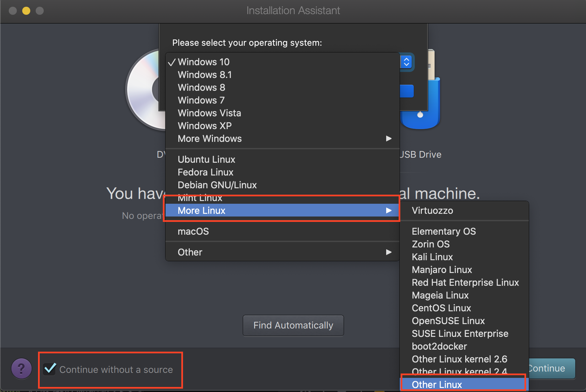Expand the More Windows submenu arrow
This screenshot has width=586, height=392.
(x=389, y=139)
